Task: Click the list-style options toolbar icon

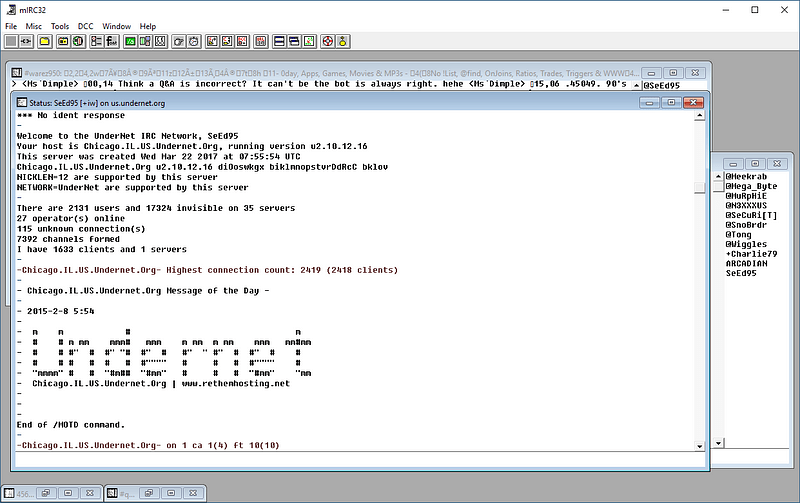Action: pos(96,41)
